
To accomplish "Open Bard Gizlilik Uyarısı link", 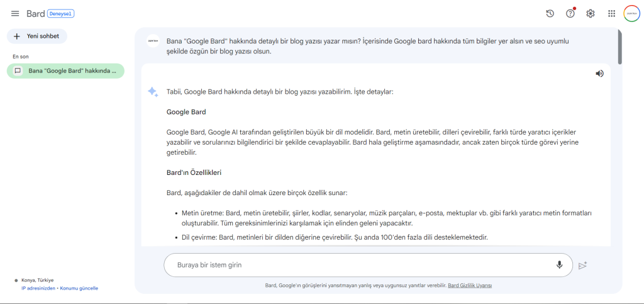I will click(x=470, y=285).
